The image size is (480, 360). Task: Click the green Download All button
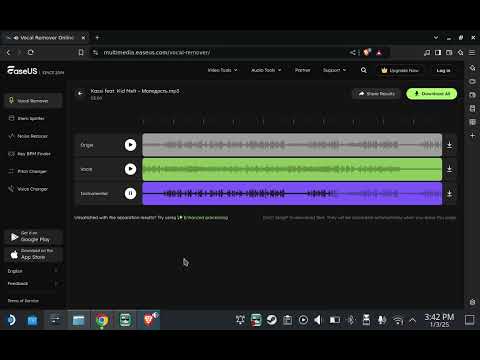(x=432, y=94)
